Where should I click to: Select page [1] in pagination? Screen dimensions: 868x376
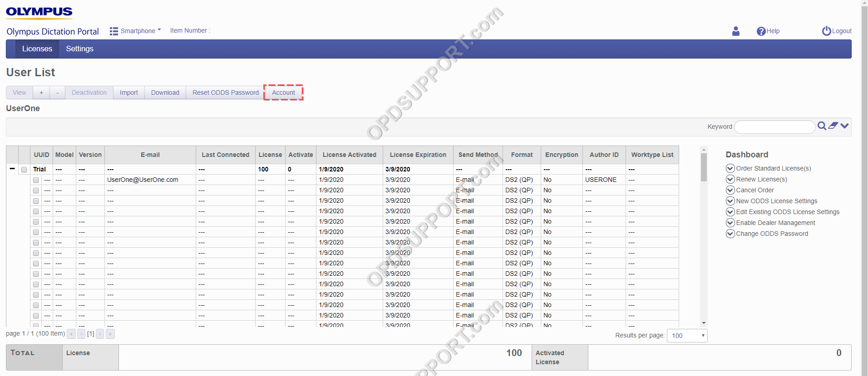tap(91, 334)
